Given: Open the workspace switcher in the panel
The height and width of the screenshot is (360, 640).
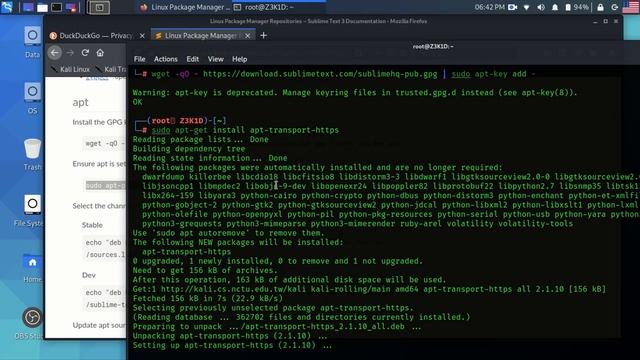Looking at the screenshot, I should pyautogui.click(x=98, y=7).
